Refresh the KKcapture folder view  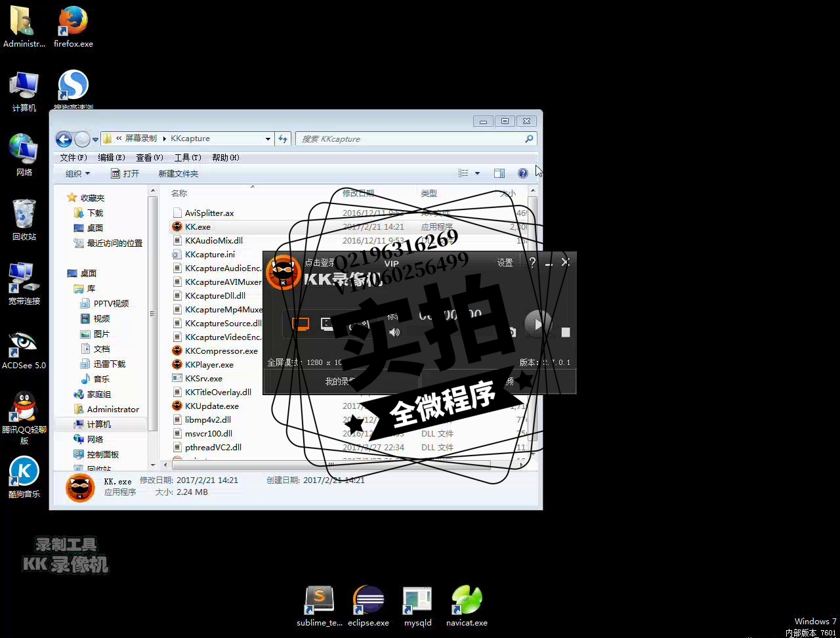283,138
